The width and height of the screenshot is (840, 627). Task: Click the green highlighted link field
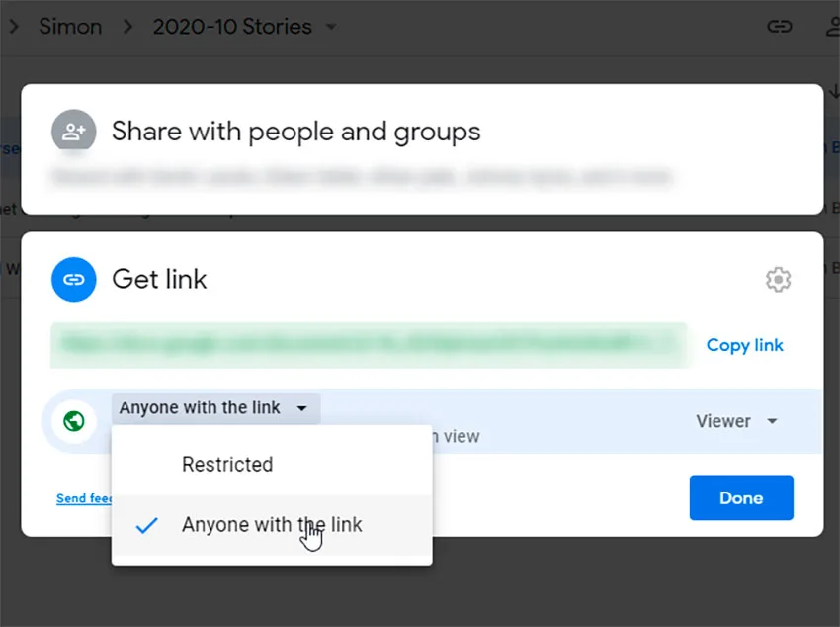click(369, 346)
